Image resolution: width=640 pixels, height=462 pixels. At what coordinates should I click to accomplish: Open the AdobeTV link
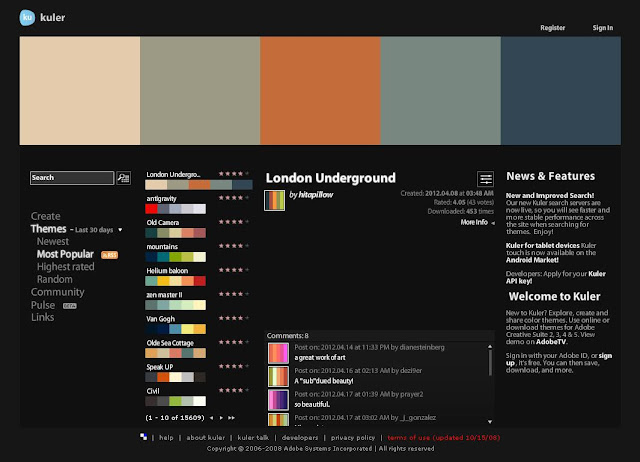[x=551, y=342]
